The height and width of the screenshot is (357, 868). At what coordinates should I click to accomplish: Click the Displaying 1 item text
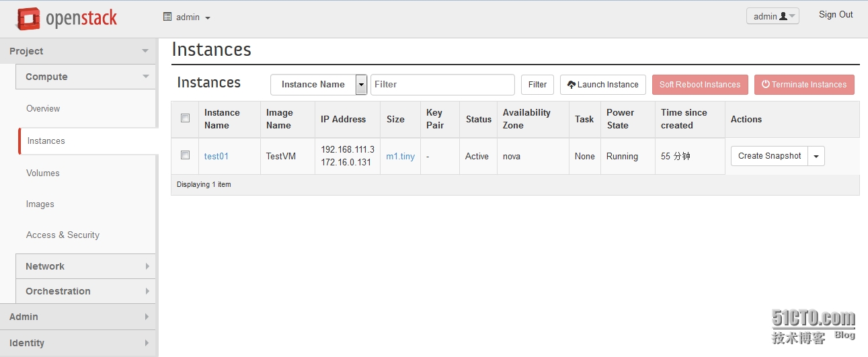point(204,184)
